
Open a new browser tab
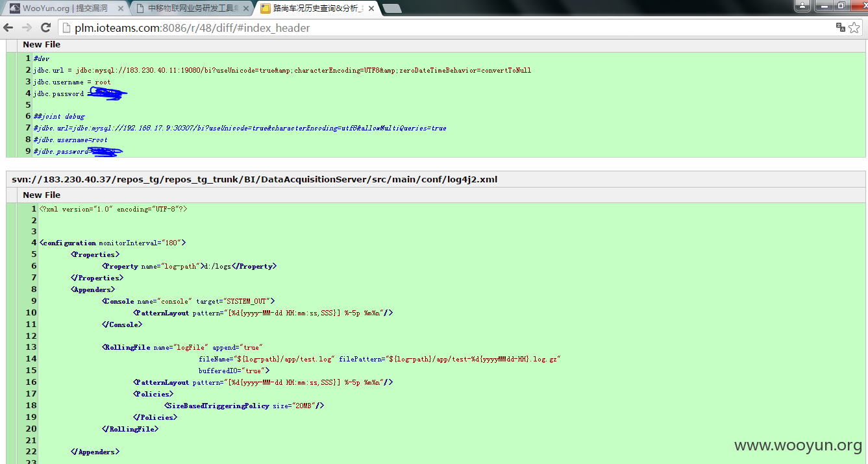point(391,8)
